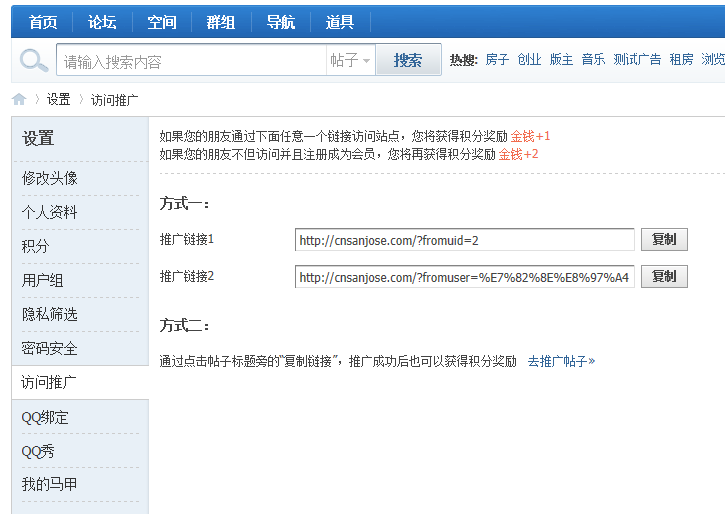The width and height of the screenshot is (725, 514).
Task: Click the 金钱+1 reward text
Action: (530, 136)
